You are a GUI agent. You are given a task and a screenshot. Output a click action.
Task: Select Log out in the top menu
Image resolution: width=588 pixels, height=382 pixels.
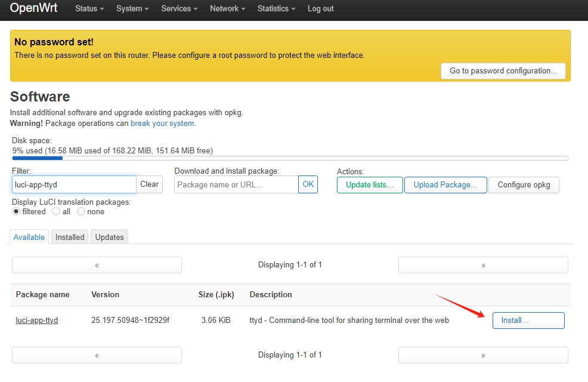[x=321, y=8]
